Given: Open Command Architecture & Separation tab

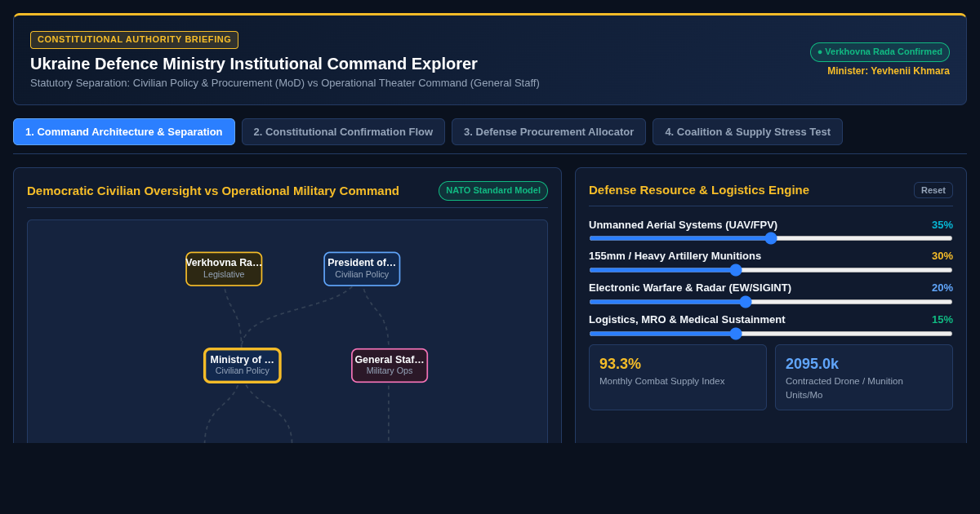Looking at the screenshot, I should coord(124,131).
